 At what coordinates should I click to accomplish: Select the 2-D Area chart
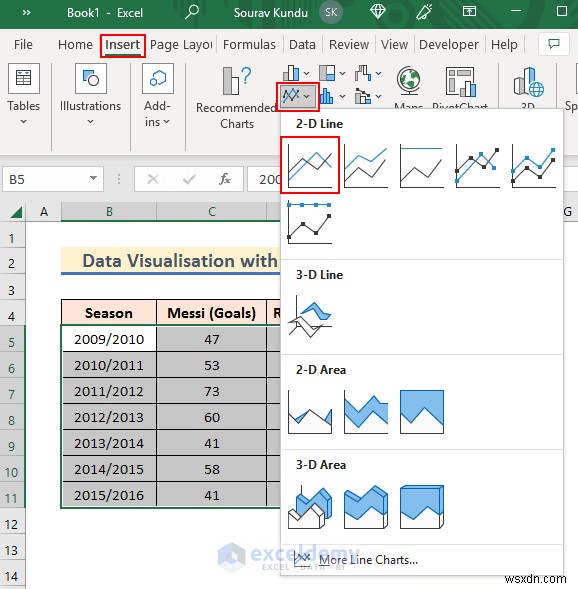310,412
